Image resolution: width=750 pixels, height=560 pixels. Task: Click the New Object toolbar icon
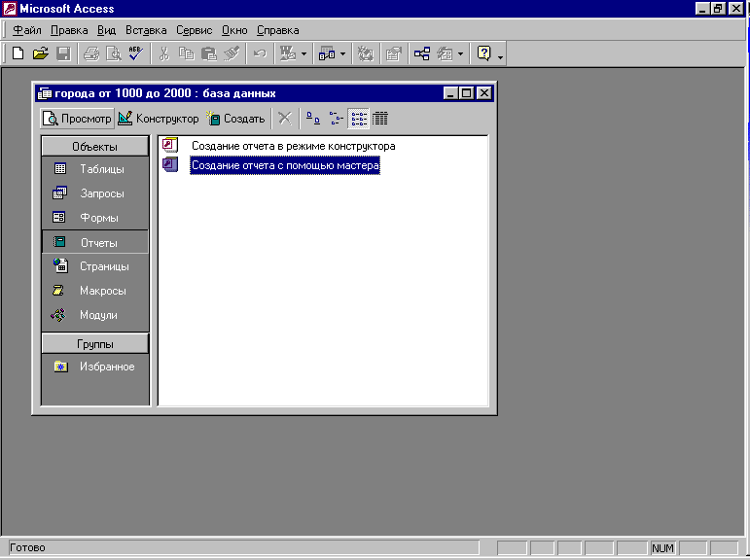point(446,53)
